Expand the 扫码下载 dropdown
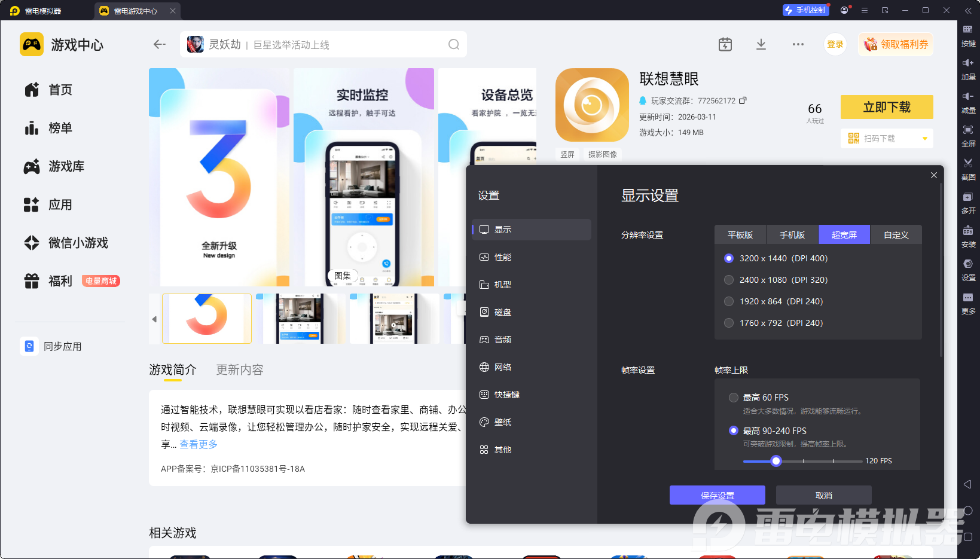 pyautogui.click(x=925, y=139)
